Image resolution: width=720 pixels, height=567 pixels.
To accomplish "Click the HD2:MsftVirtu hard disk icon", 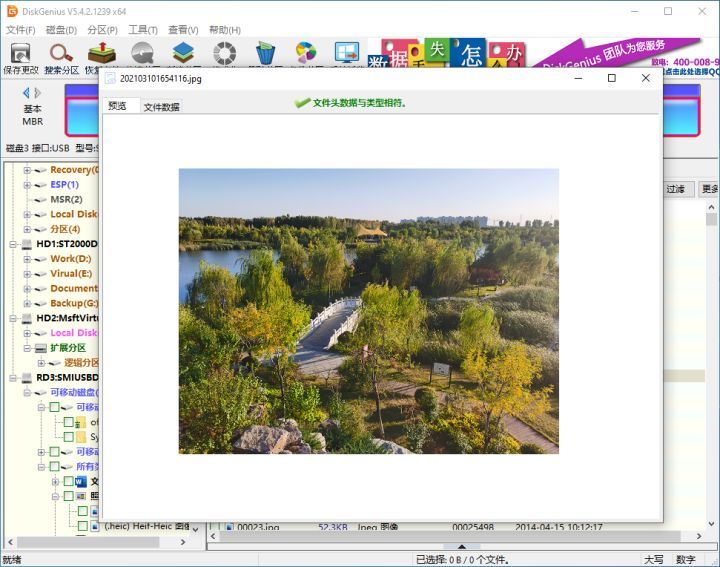I will [x=27, y=318].
